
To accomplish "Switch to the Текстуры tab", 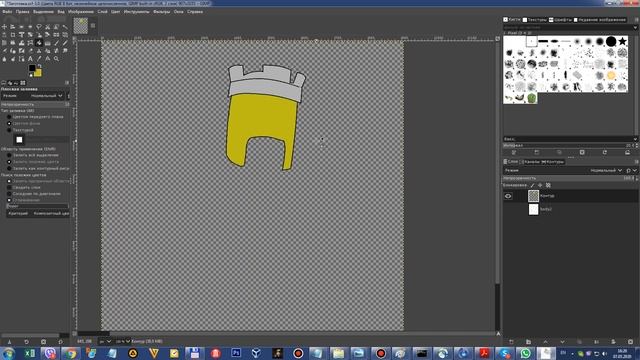I will click(x=535, y=20).
